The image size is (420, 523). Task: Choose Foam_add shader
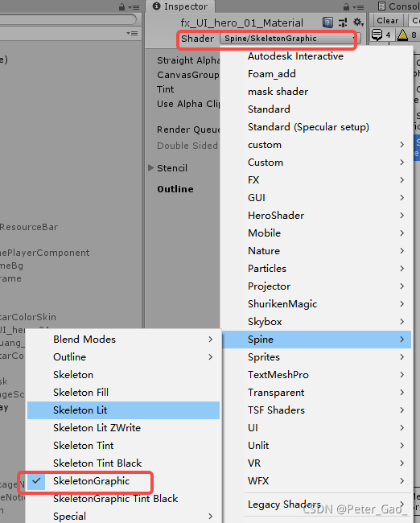click(x=316, y=74)
